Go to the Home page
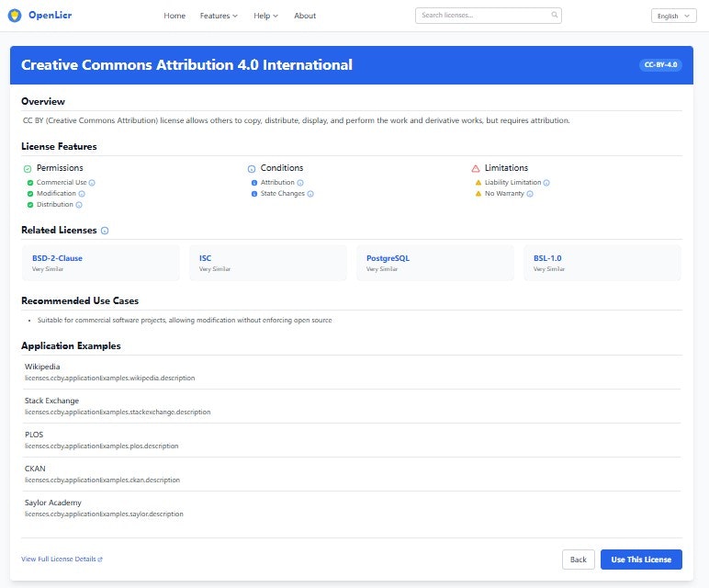Screen dimensions: 709x588 click(x=174, y=16)
